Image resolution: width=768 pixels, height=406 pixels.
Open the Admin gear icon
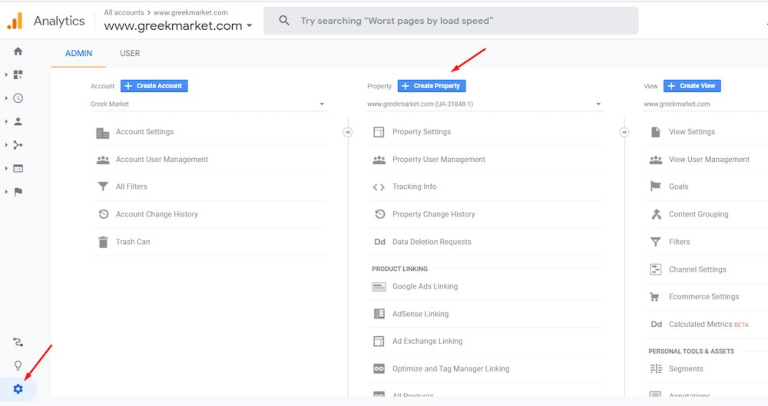pos(18,389)
